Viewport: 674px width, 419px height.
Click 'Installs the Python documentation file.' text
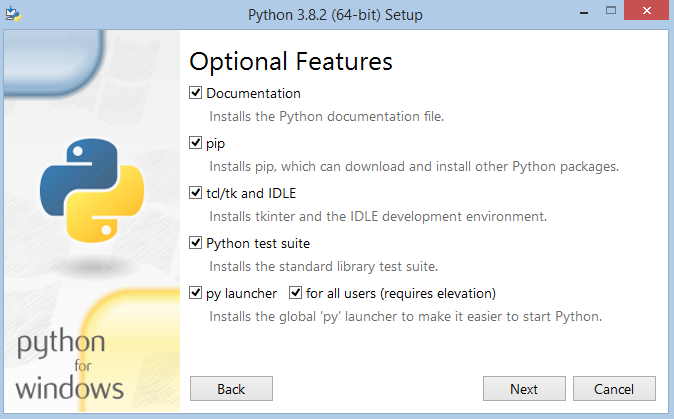click(x=327, y=116)
